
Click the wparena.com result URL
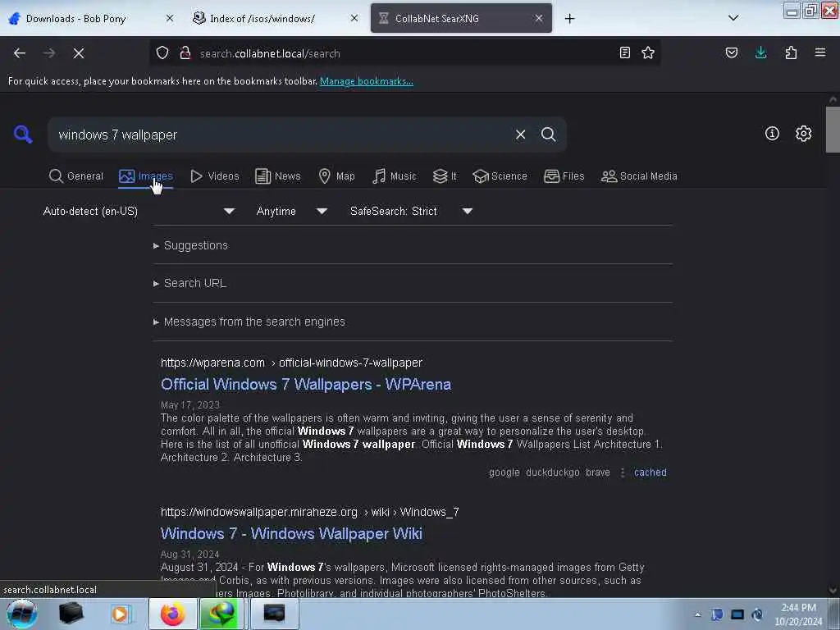[291, 363]
